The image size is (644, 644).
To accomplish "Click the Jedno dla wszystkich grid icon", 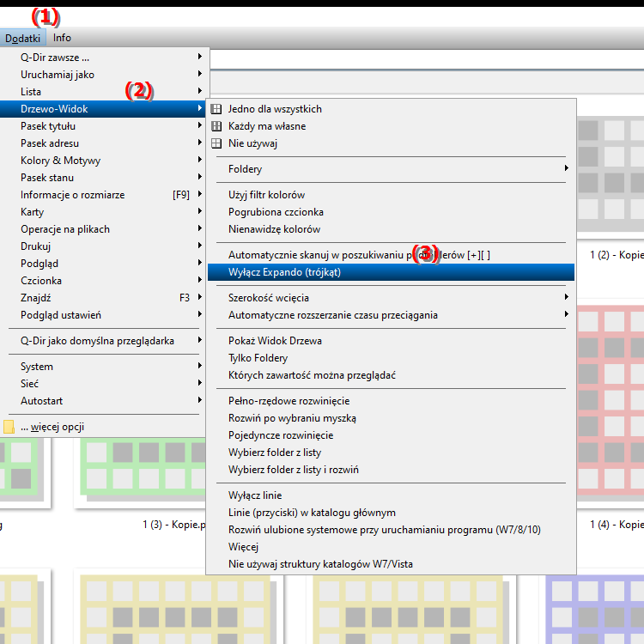I will pyautogui.click(x=216, y=109).
